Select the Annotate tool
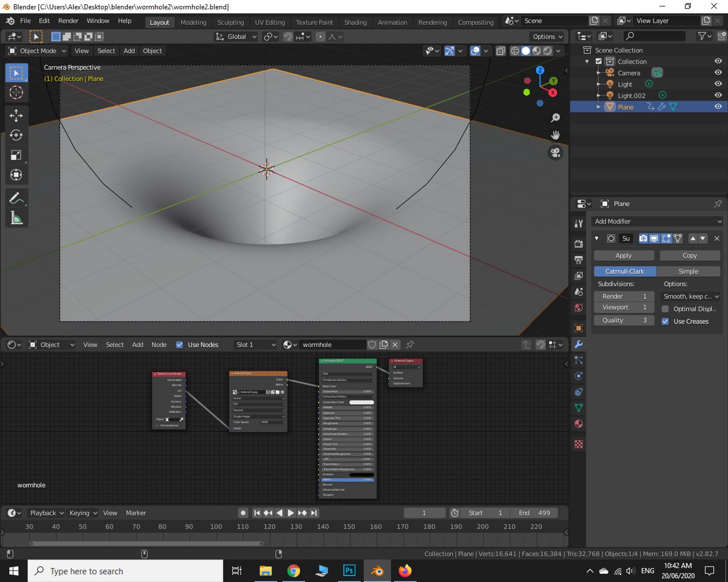 click(16, 199)
